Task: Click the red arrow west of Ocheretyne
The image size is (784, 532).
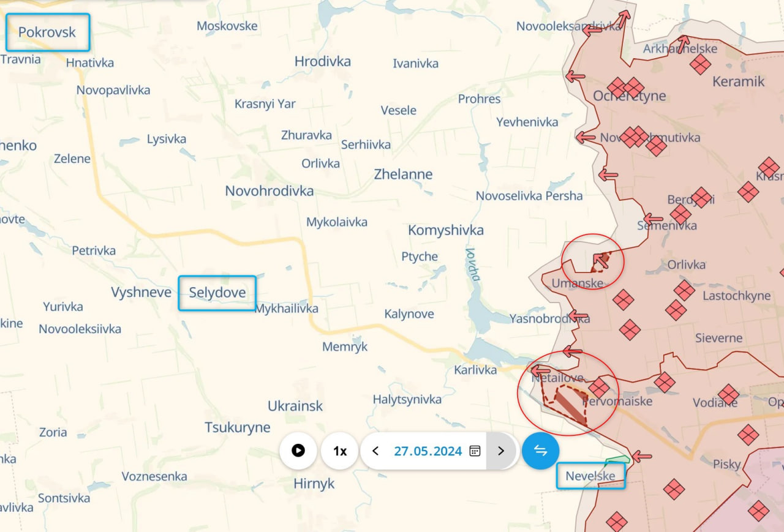Action: tap(575, 77)
